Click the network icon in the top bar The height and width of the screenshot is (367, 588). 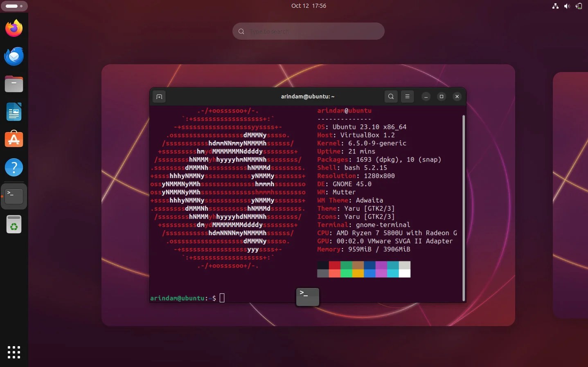pos(555,6)
